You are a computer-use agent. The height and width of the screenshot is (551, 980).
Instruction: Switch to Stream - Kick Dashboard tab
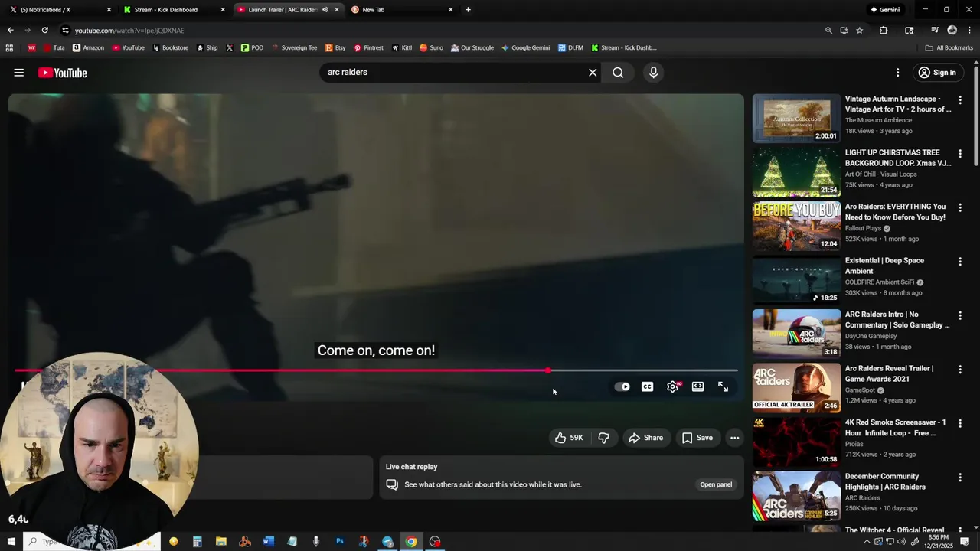[172, 10]
